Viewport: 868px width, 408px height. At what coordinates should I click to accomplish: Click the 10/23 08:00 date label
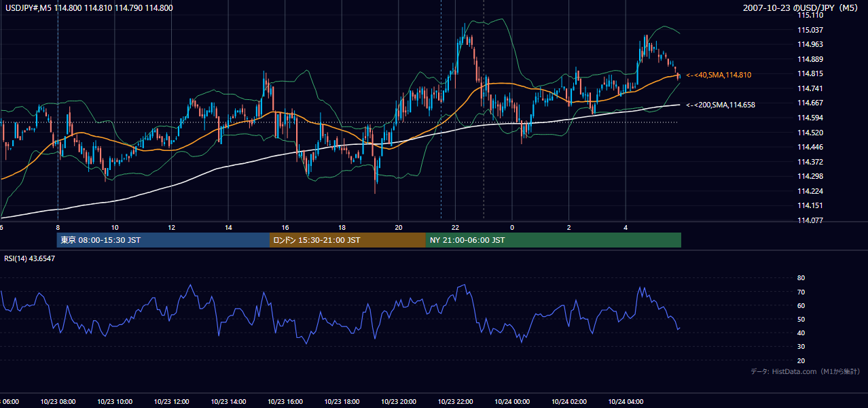(58, 402)
